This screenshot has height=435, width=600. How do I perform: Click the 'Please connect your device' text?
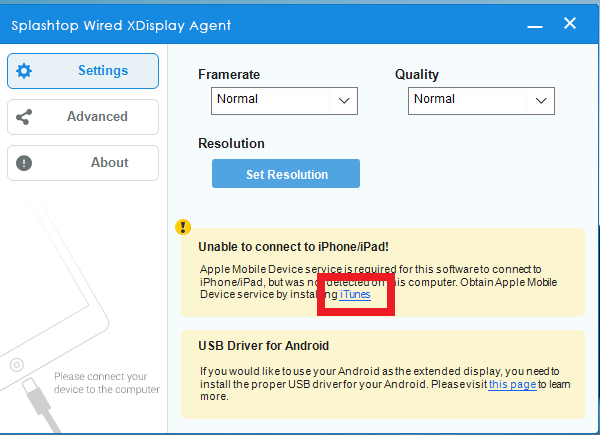[x=107, y=383]
